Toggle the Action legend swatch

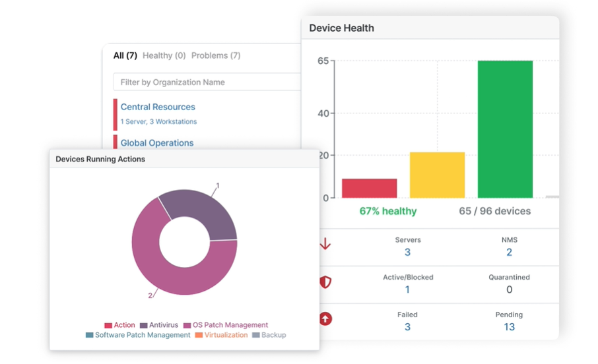108,325
